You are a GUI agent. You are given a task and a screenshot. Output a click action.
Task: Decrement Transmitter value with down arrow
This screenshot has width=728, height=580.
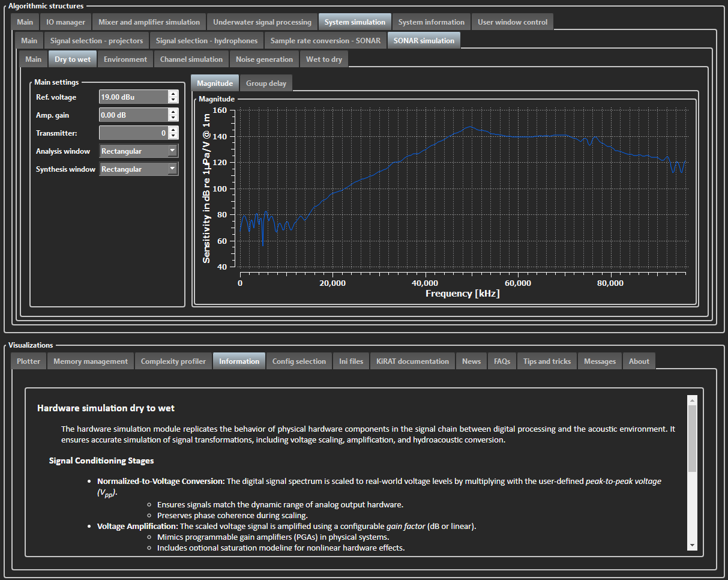point(173,136)
